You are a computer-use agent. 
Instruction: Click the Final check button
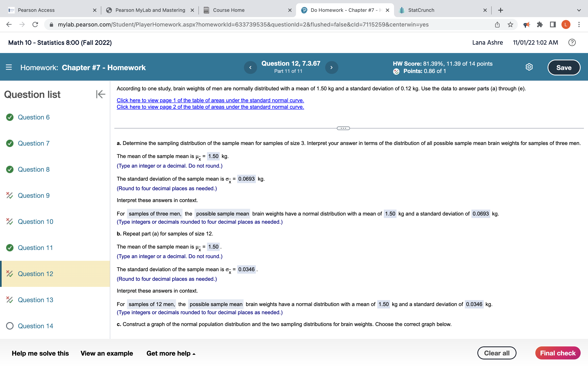558,353
